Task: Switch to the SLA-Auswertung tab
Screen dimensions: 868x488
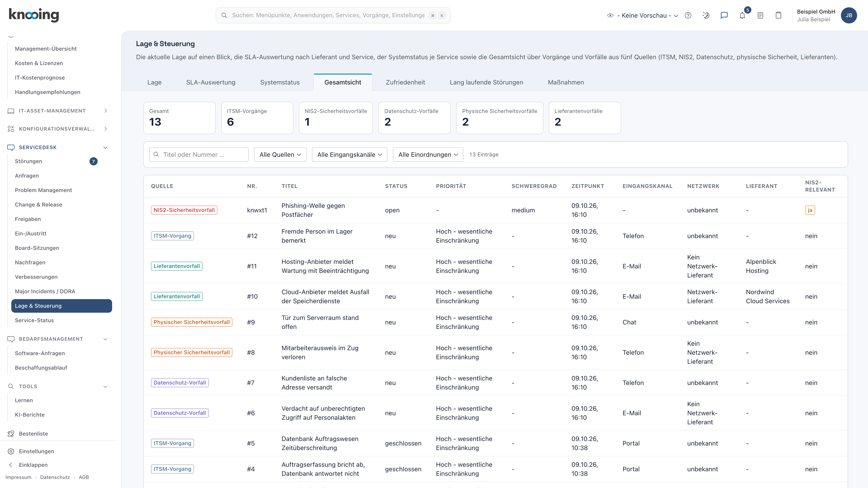Action: click(x=211, y=82)
